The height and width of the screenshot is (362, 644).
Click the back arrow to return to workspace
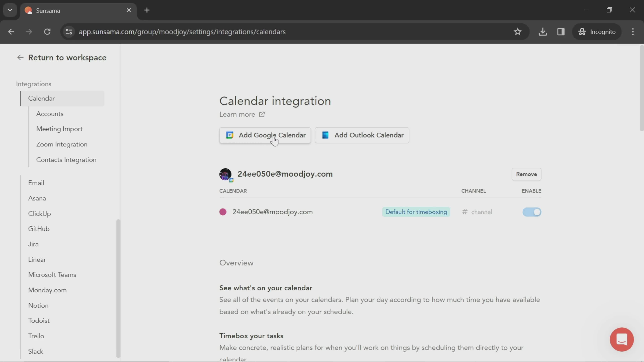(x=20, y=57)
